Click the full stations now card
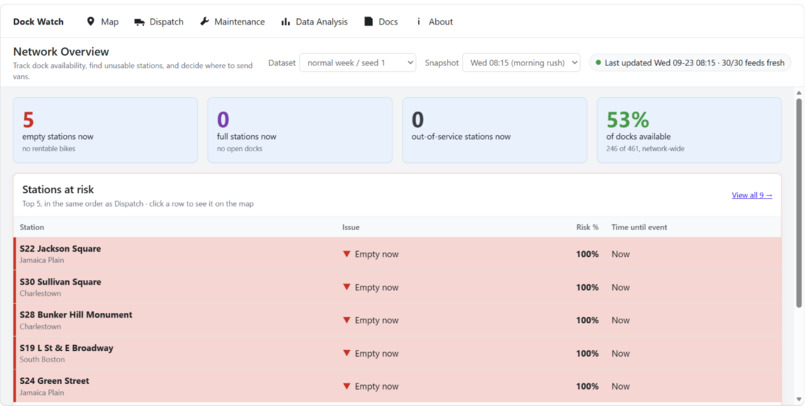Screen dimensions: 806x406 tap(300, 130)
